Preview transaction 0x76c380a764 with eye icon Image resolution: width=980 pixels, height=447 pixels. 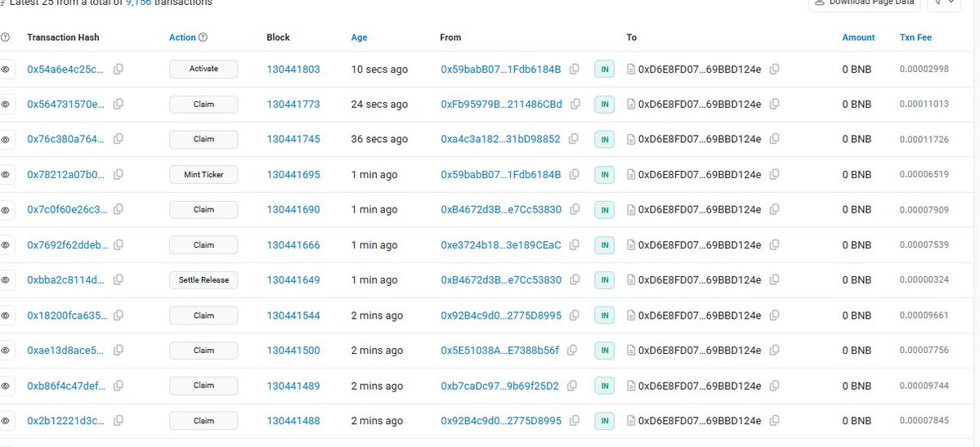(6, 140)
